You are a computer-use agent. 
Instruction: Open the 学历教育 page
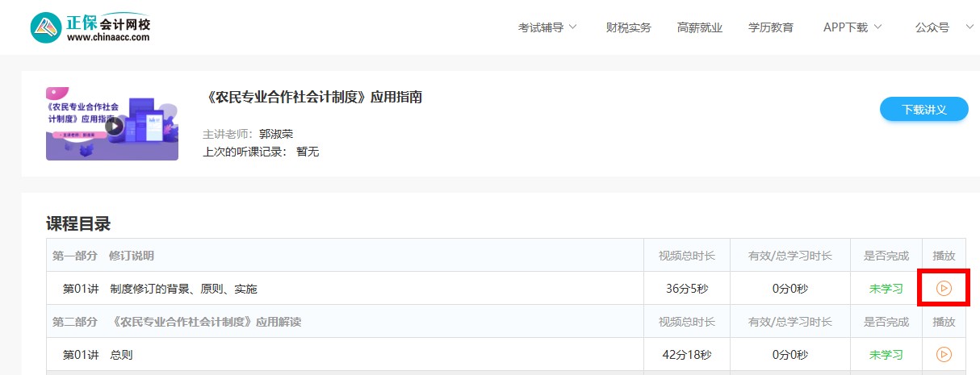[x=771, y=27]
